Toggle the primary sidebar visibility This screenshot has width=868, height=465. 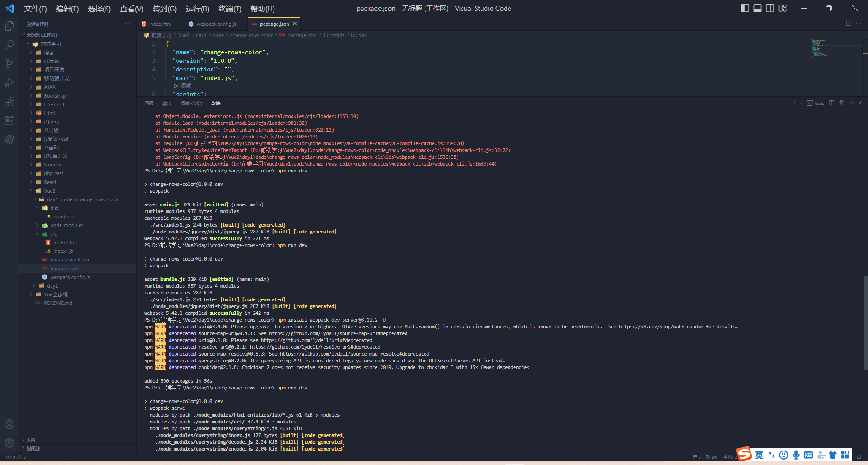[745, 8]
